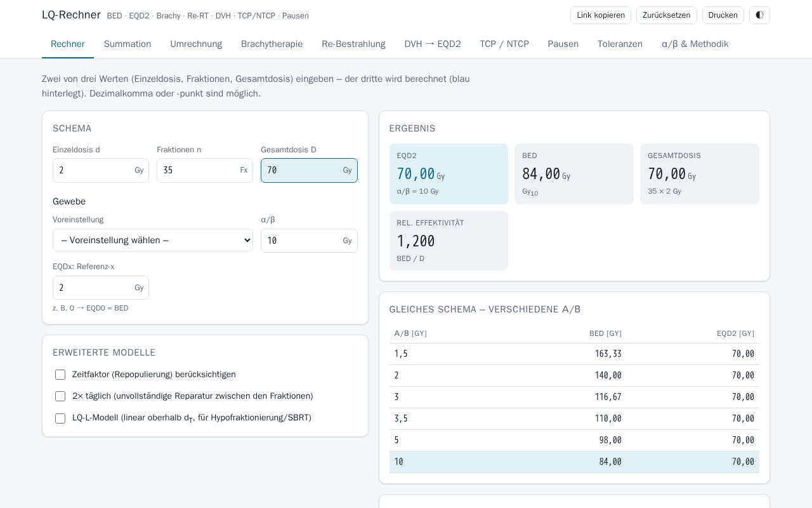The width and height of the screenshot is (812, 508).
Task: Focus the Einzeldosis d input field
Action: (101, 170)
